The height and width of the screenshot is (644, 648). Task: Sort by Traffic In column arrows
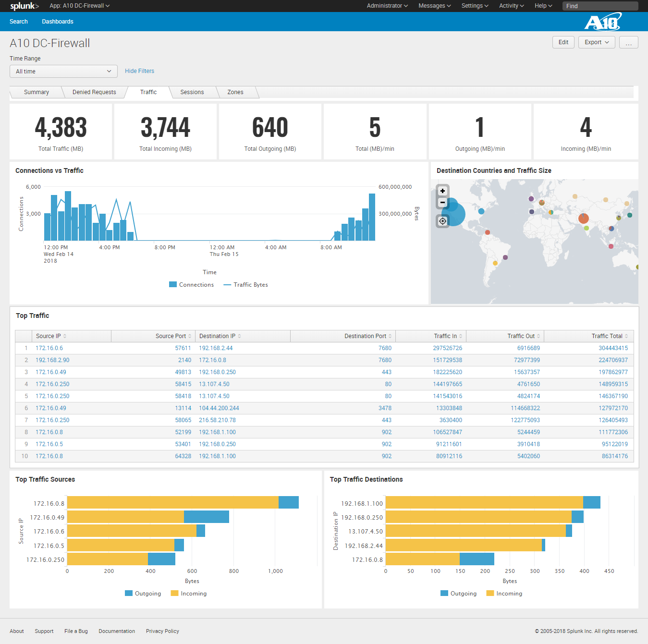(x=461, y=336)
